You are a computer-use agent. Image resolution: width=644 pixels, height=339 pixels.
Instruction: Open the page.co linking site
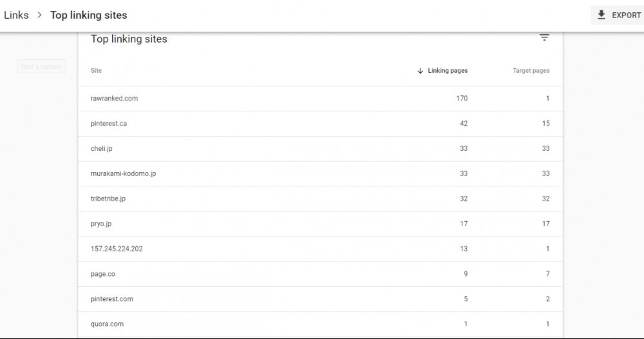[x=103, y=274]
